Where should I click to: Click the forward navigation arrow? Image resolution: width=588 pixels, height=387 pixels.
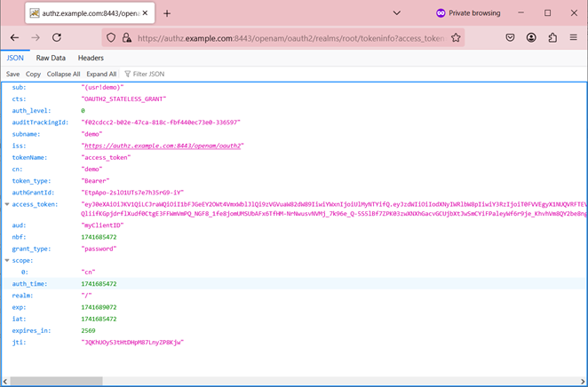(x=36, y=37)
